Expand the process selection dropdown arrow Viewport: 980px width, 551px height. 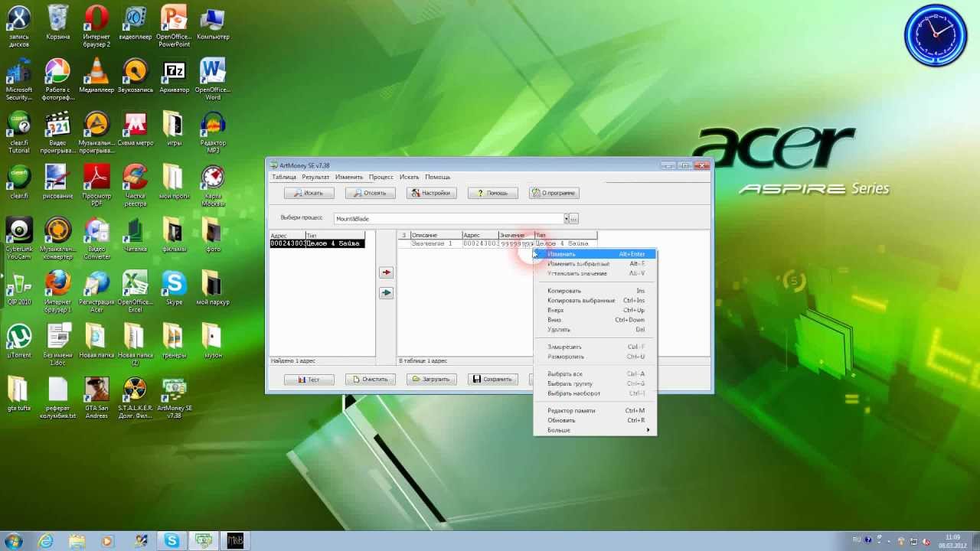pyautogui.click(x=566, y=219)
